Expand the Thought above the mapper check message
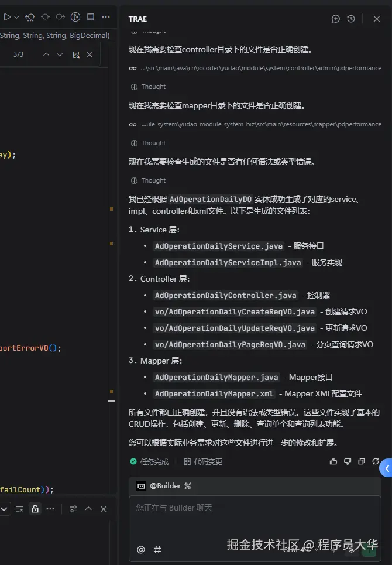The image size is (392, 565). click(x=148, y=87)
